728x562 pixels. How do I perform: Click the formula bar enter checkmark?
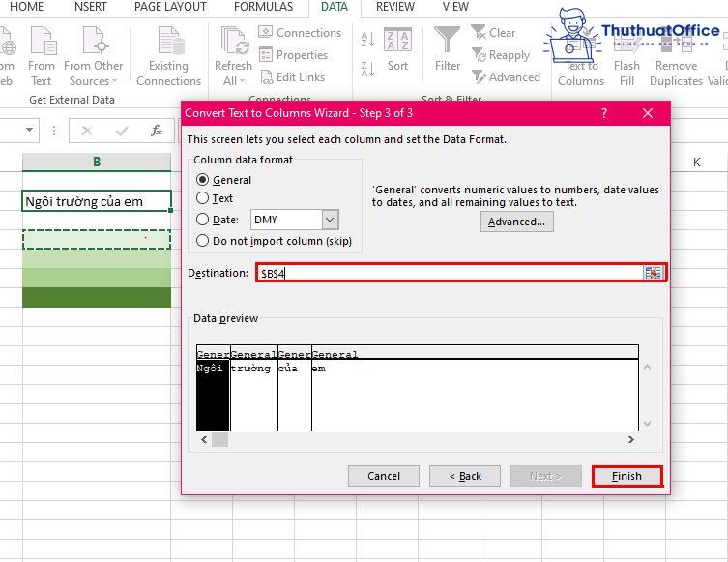[x=122, y=131]
